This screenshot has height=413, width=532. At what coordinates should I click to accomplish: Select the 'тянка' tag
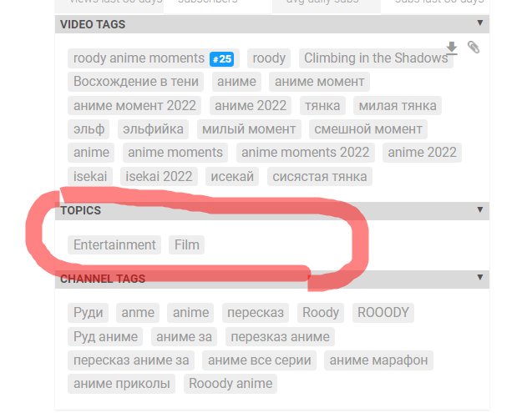point(322,105)
